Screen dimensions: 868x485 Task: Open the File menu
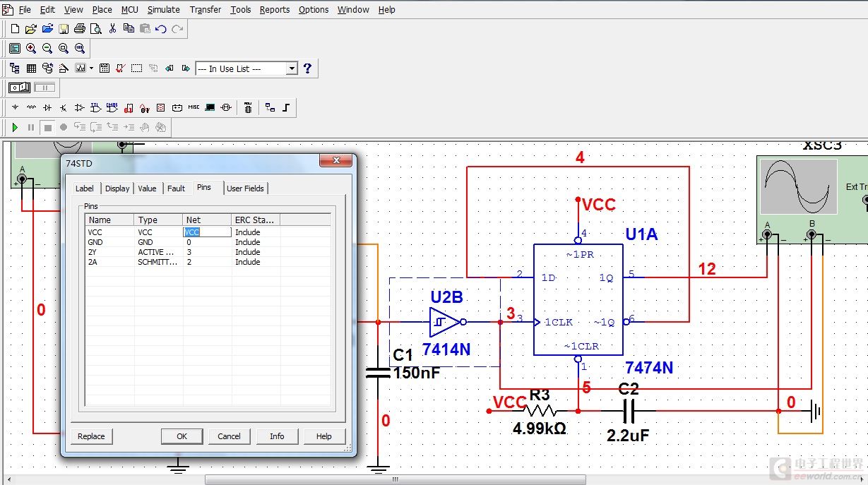25,10
